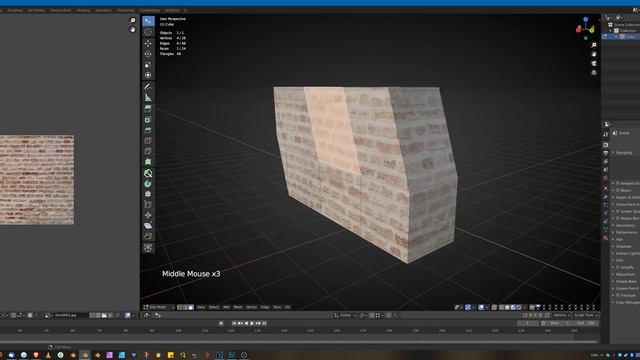Open the Modifiers wrench properties tab

pos(606,197)
